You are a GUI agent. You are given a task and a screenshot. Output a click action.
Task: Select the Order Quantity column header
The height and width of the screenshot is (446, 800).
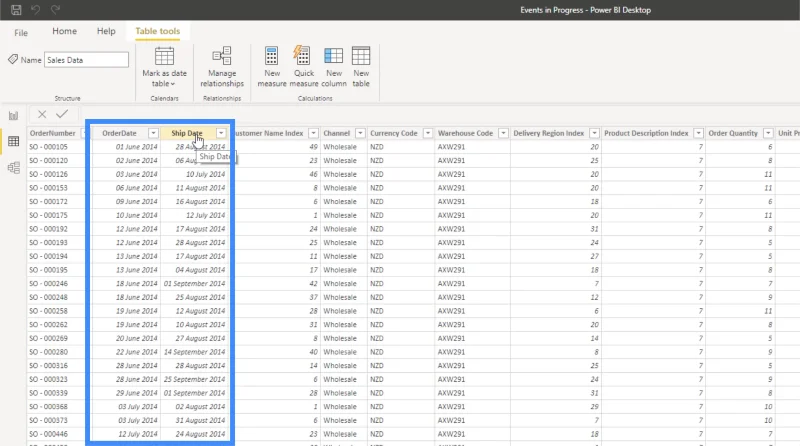[733, 133]
